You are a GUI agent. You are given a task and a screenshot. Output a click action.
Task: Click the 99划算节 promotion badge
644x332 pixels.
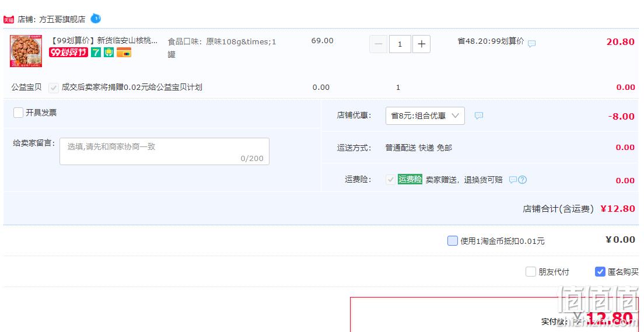pyautogui.click(x=69, y=52)
